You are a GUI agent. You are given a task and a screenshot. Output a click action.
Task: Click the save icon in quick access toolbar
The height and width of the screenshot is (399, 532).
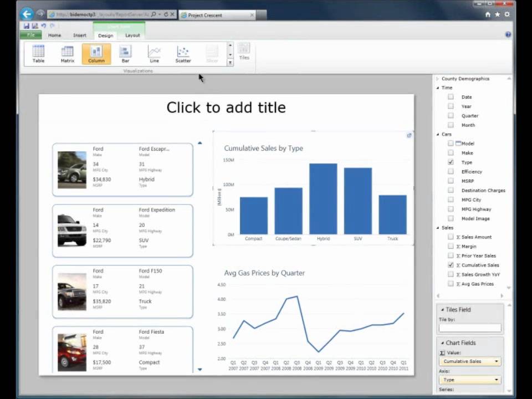point(27,26)
